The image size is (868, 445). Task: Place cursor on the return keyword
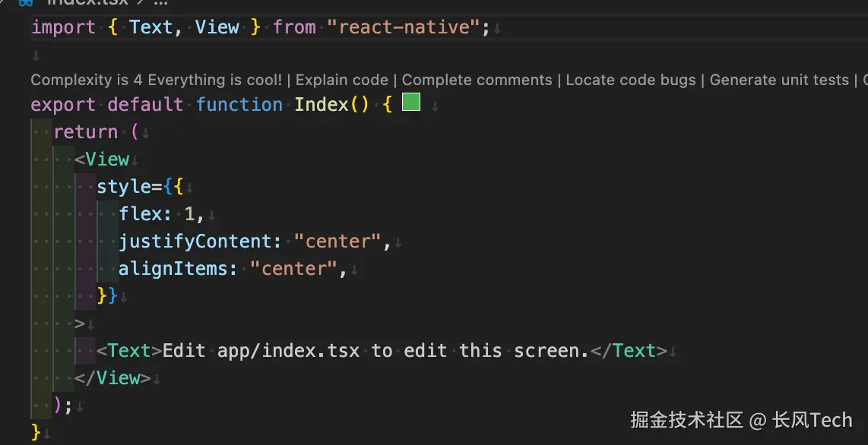click(85, 132)
